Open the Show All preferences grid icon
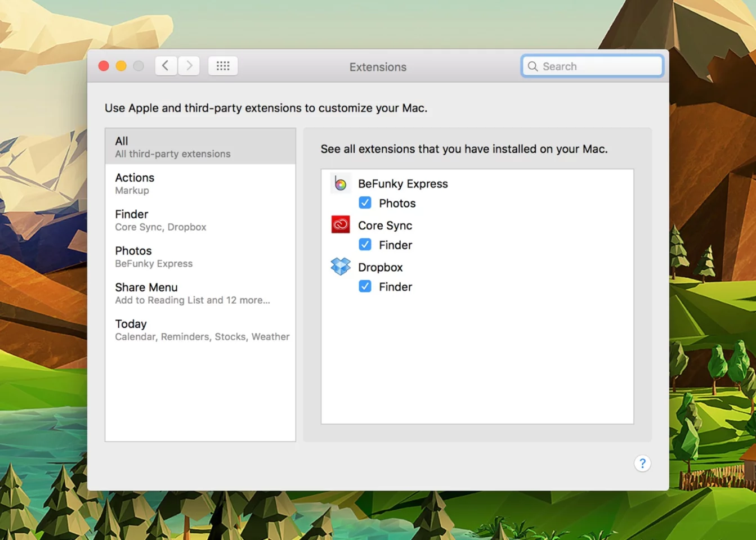This screenshot has height=540, width=756. click(x=223, y=66)
